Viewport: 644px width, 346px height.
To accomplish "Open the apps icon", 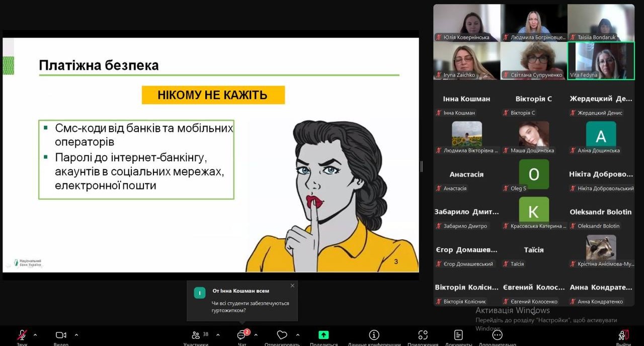I will (x=423, y=335).
